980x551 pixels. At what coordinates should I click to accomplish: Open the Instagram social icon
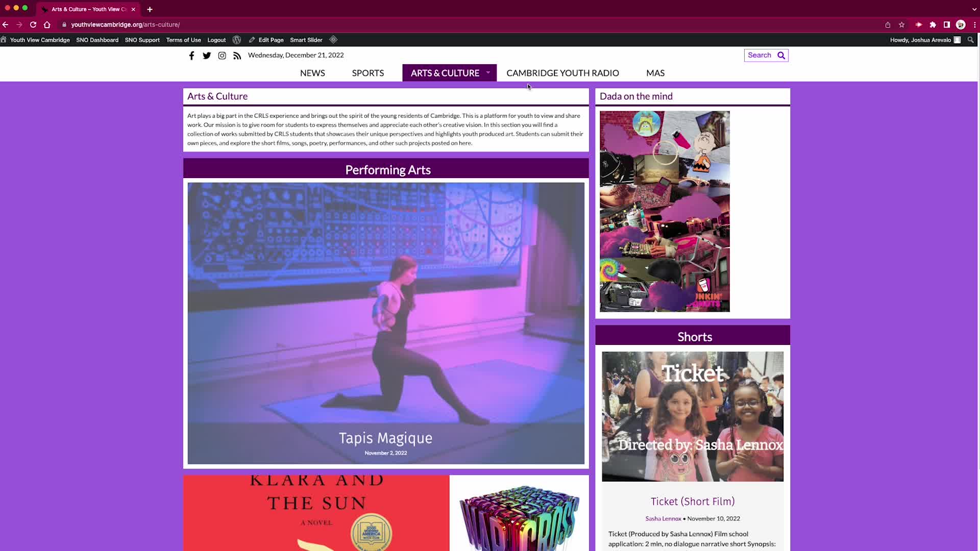point(222,56)
